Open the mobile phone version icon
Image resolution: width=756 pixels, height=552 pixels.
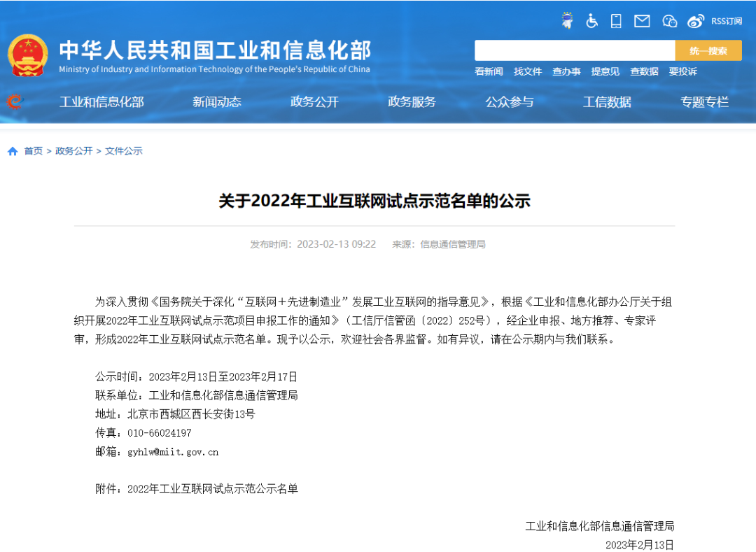pos(616,21)
